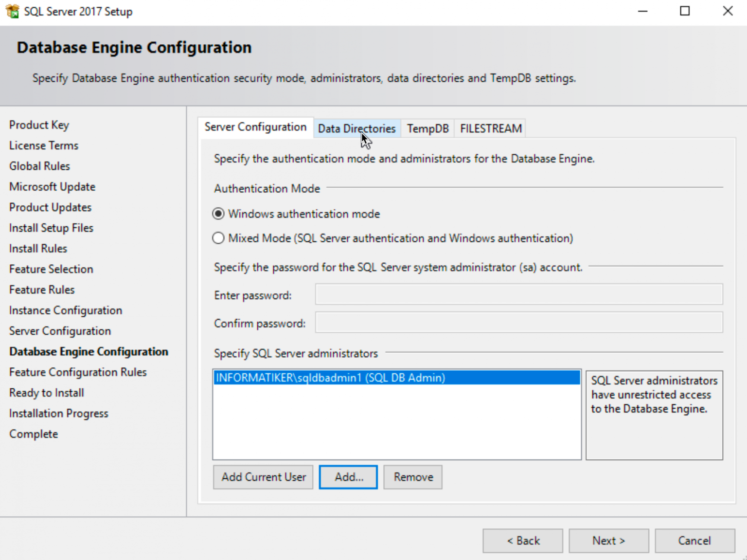Select Windows authentication mode
Screen dimensions: 747x560
218,214
